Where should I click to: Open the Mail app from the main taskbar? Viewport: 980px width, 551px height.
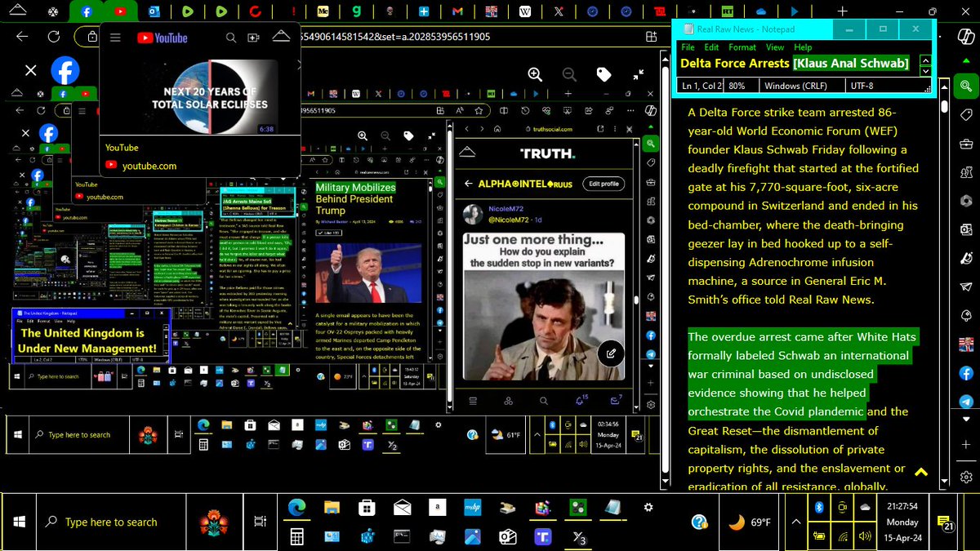tap(402, 508)
